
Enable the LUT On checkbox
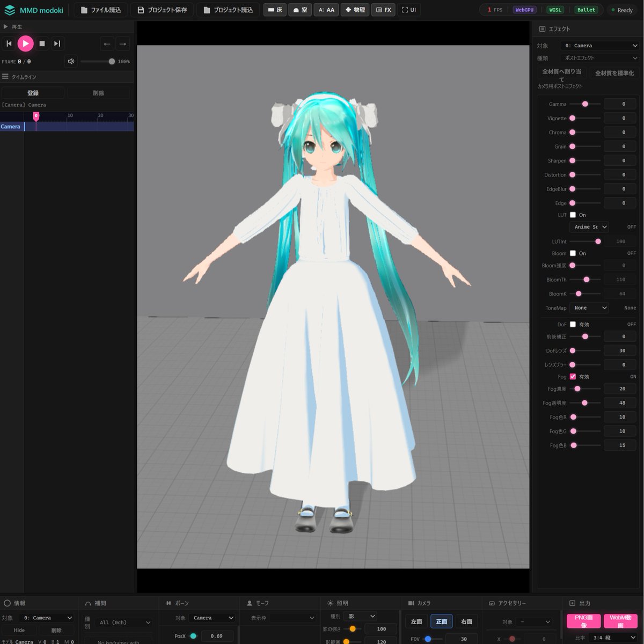pos(573,215)
